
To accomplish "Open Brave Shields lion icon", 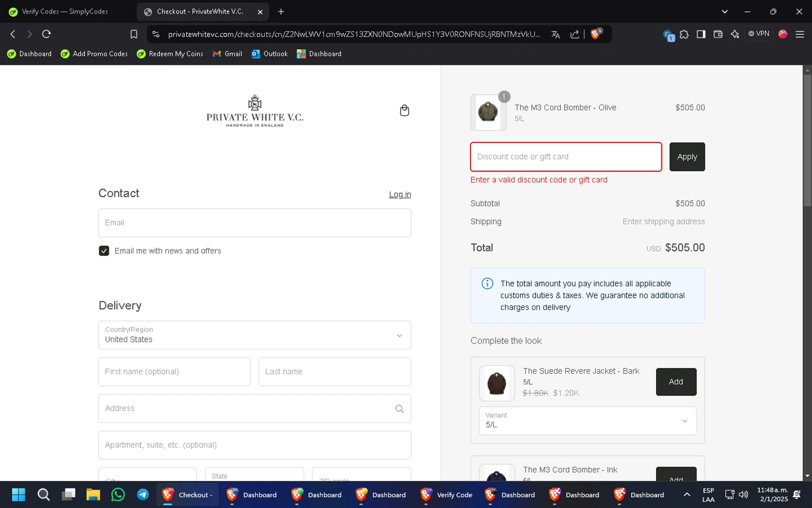I will click(x=596, y=34).
